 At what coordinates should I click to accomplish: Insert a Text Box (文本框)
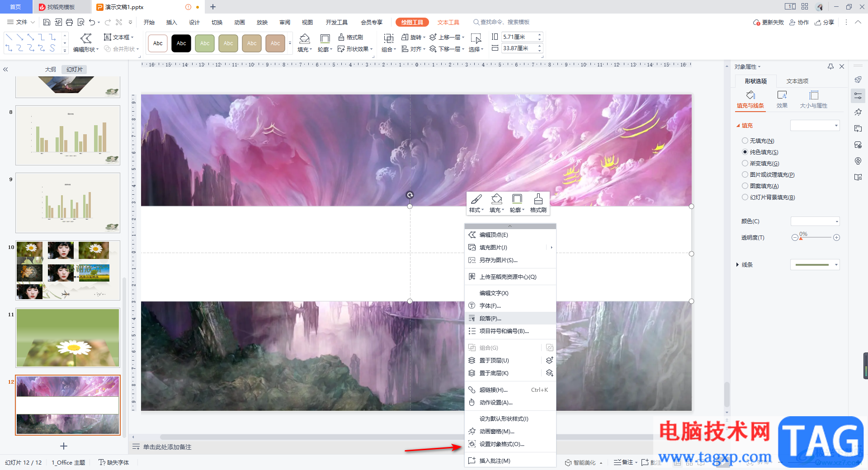118,37
